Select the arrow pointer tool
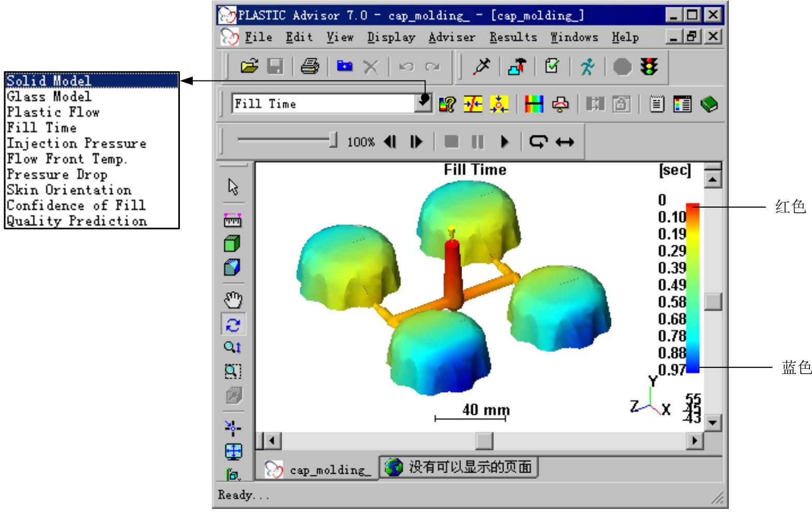This screenshot has height=514, width=812. [x=233, y=186]
